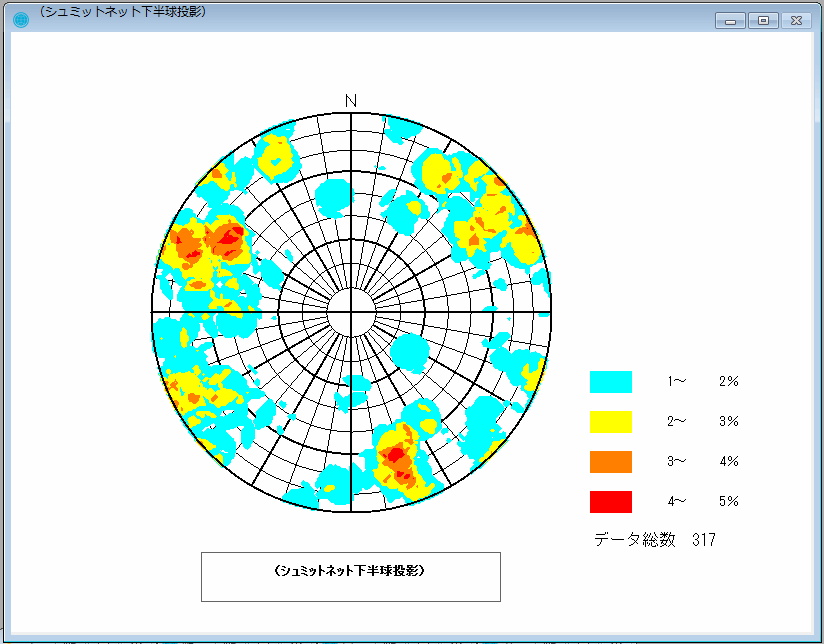The width and height of the screenshot is (824, 644).
Task: Click the N north marker above the stereonet
Action: 350,101
